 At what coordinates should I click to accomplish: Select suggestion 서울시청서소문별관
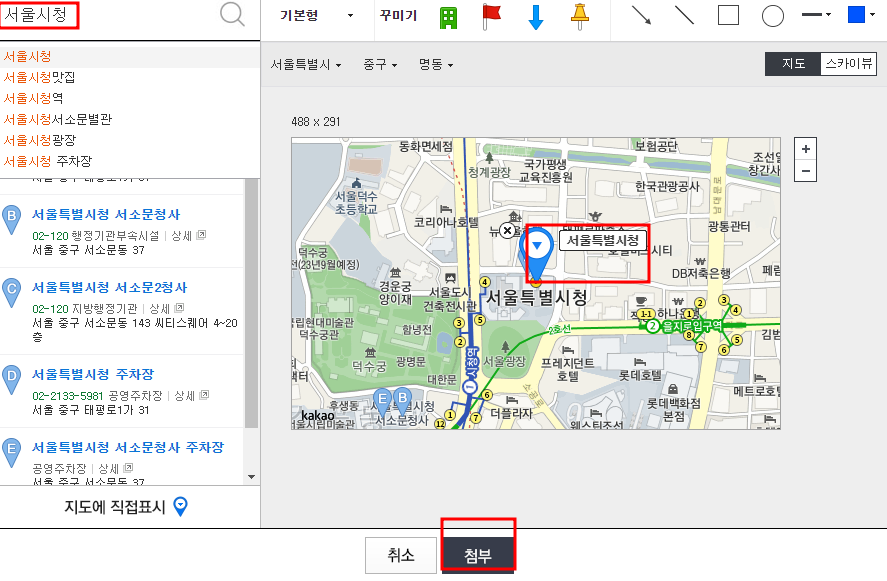[58, 119]
